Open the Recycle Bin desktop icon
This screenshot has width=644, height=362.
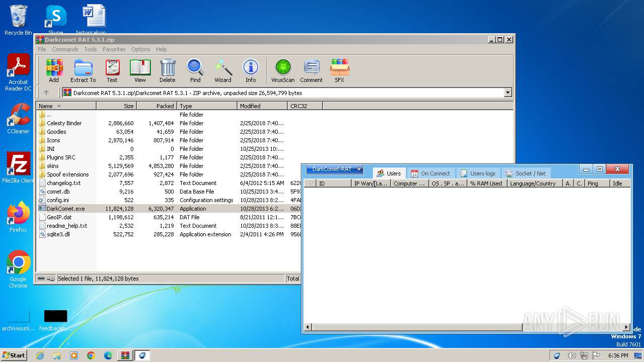click(18, 20)
